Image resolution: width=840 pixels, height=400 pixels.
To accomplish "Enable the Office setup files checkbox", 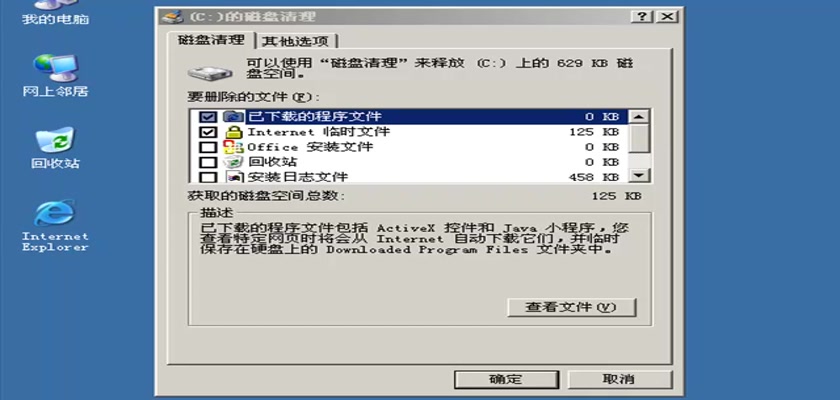I will [208, 147].
